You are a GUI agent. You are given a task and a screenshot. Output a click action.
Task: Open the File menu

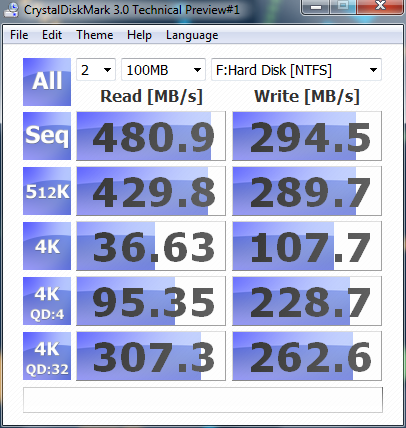[19, 35]
